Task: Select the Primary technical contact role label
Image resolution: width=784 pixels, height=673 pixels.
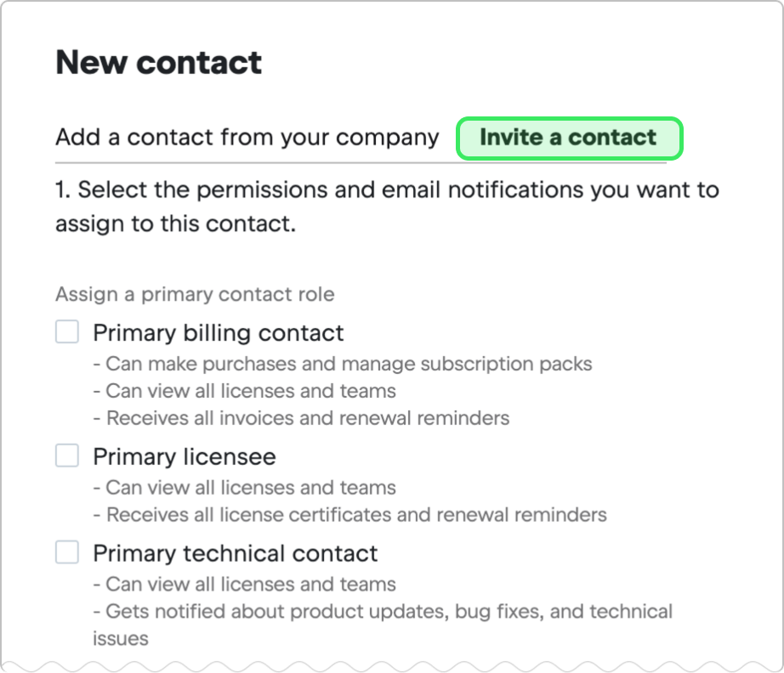Action: pos(235,553)
